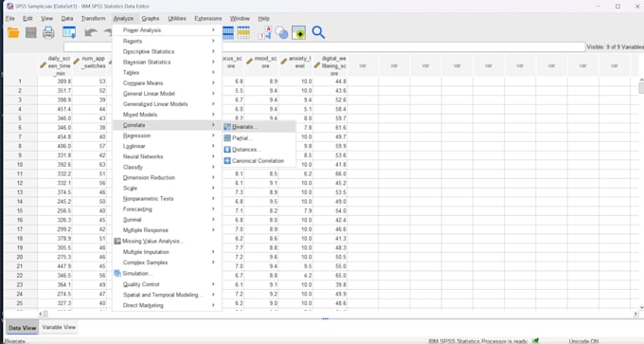Click the horizontal scrollbar right arrow

635,314
